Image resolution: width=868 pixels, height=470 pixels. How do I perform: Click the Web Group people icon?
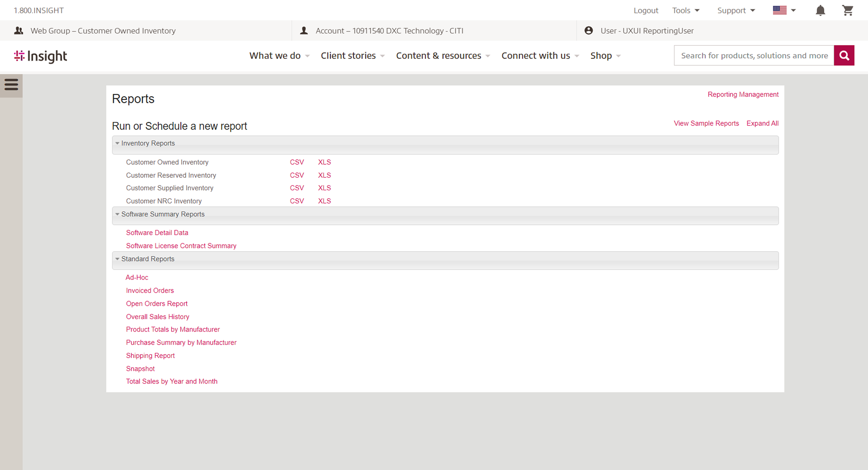point(19,31)
